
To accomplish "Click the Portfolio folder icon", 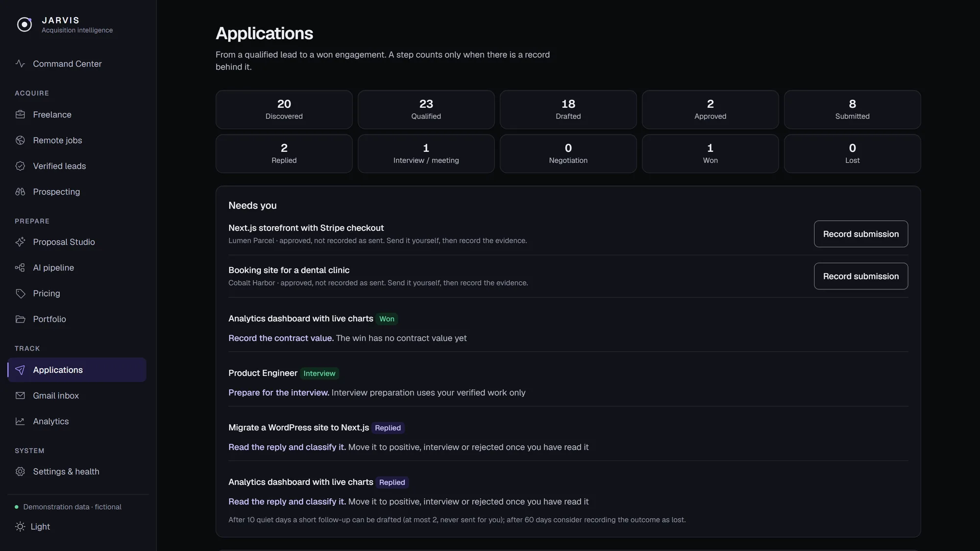I will click(20, 319).
